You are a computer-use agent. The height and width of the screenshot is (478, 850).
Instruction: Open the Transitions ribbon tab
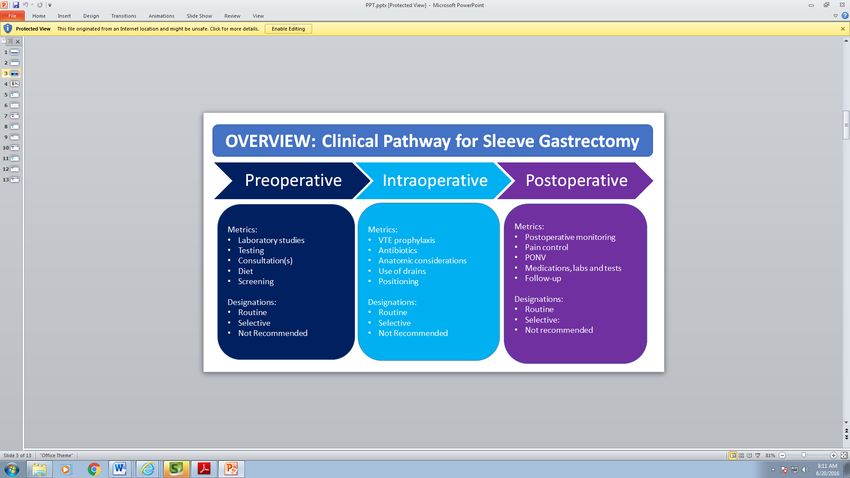pyautogui.click(x=124, y=16)
